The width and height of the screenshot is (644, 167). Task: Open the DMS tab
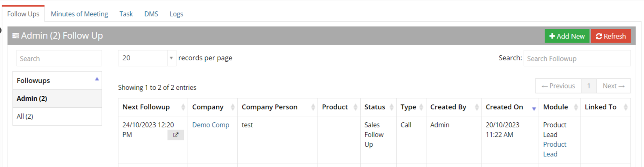click(151, 14)
